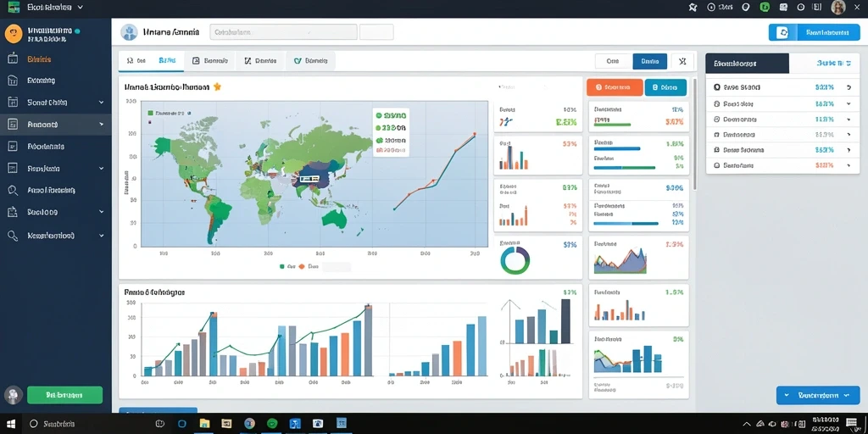This screenshot has width=868, height=434.
Task: Click the orange star beside the map chart title
Action: pyautogui.click(x=217, y=87)
